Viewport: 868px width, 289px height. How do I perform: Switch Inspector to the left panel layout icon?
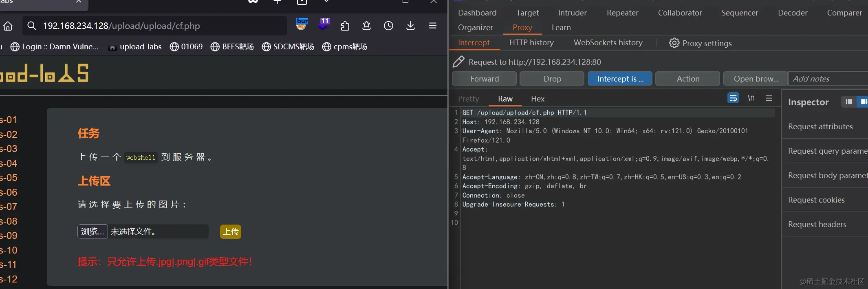(849, 102)
